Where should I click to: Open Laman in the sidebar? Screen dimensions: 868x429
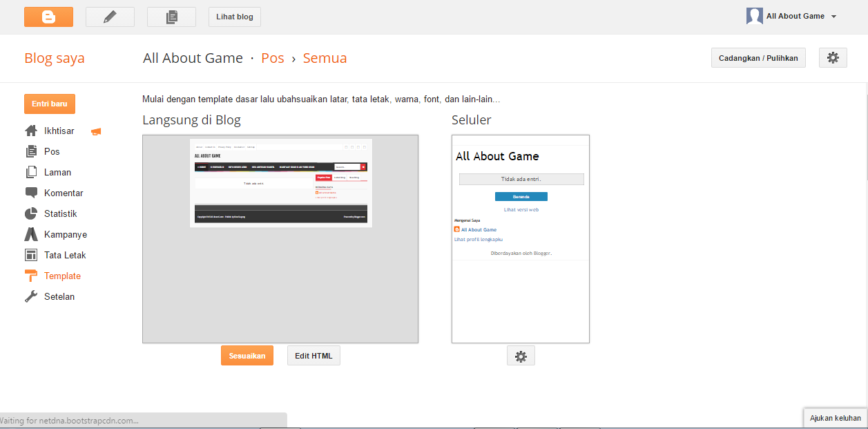tap(58, 172)
